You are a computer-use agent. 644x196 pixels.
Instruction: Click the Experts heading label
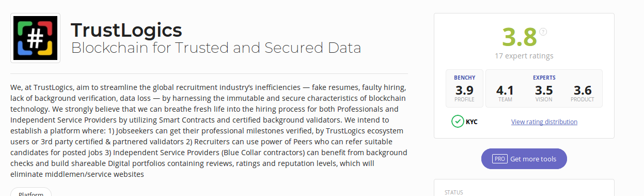point(544,78)
